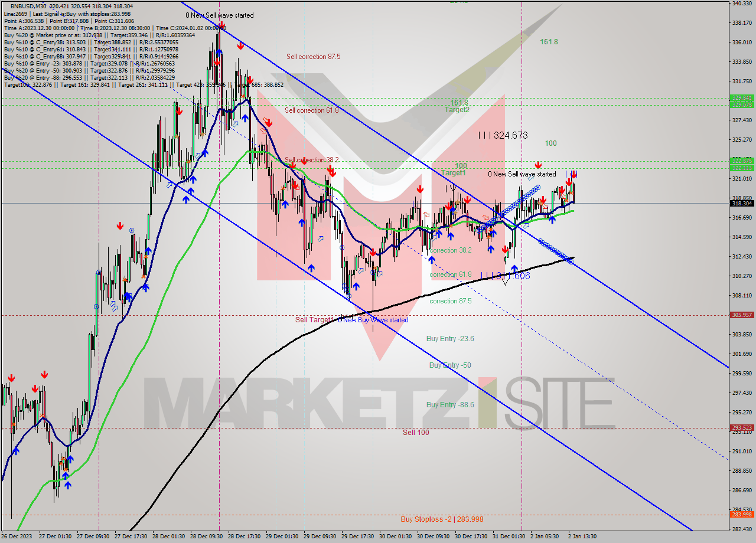Click the 'Sell Target1' label
The image size is (756, 543).
tap(315, 320)
